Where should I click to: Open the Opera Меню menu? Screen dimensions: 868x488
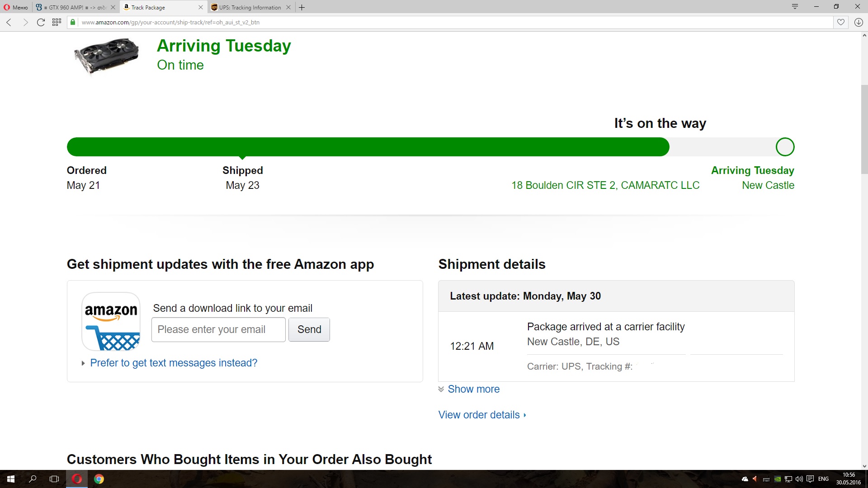16,7
